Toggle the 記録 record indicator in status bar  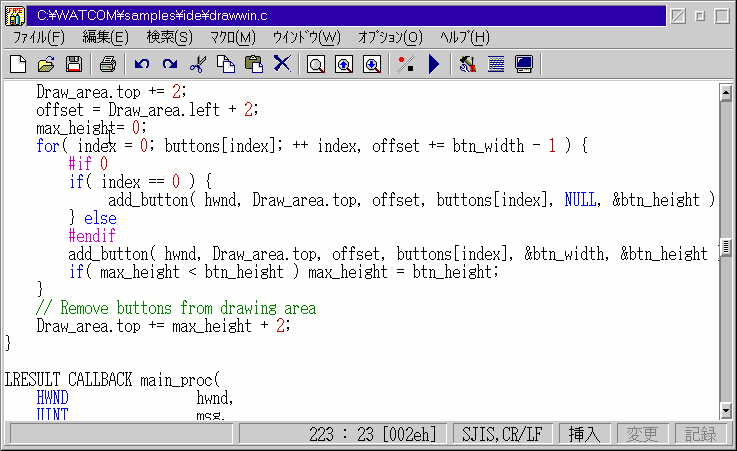tap(700, 434)
